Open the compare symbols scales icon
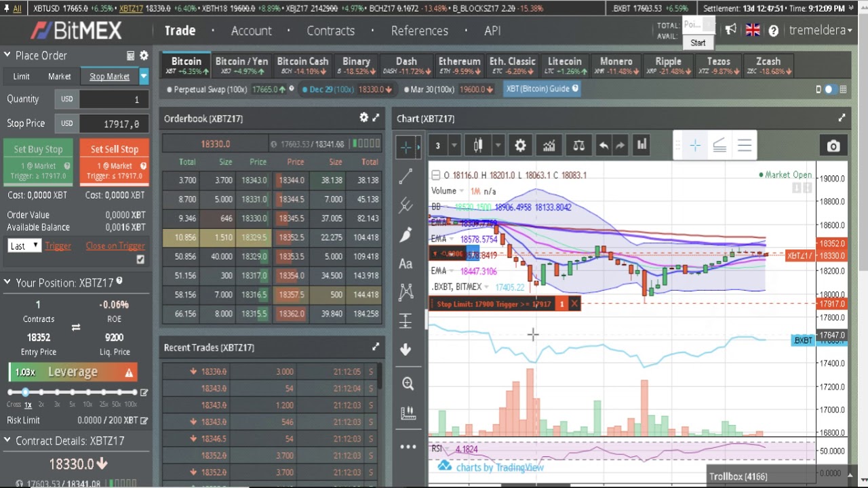This screenshot has height=488, width=868. pos(578,146)
